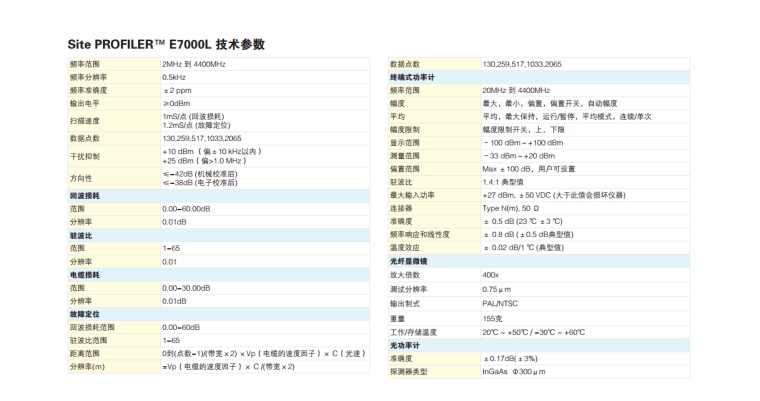Viewport: 760px width, 401px height.
Task: Click the 故障定位 section header
Action: click(84, 313)
